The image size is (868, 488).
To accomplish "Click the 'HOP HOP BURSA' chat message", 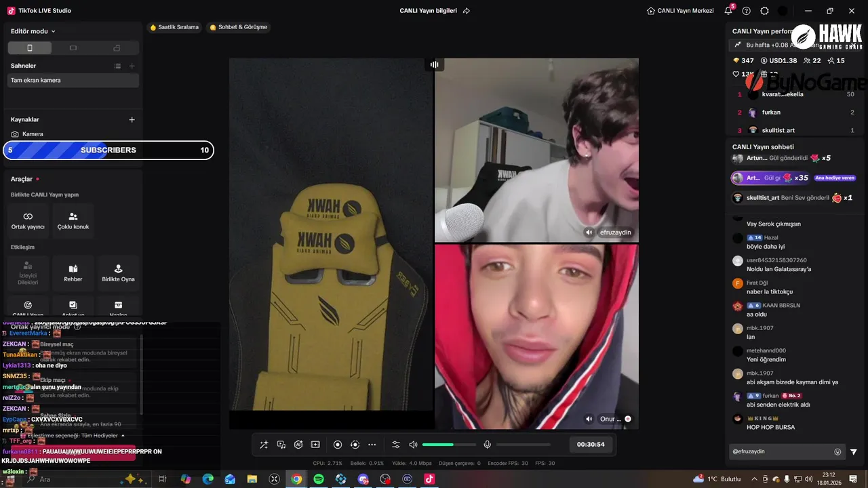I will point(770,427).
